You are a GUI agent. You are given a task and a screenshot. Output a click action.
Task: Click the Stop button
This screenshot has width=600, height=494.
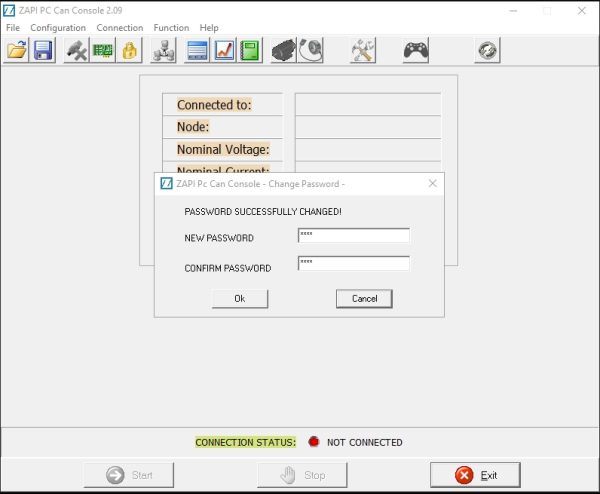tap(302, 475)
